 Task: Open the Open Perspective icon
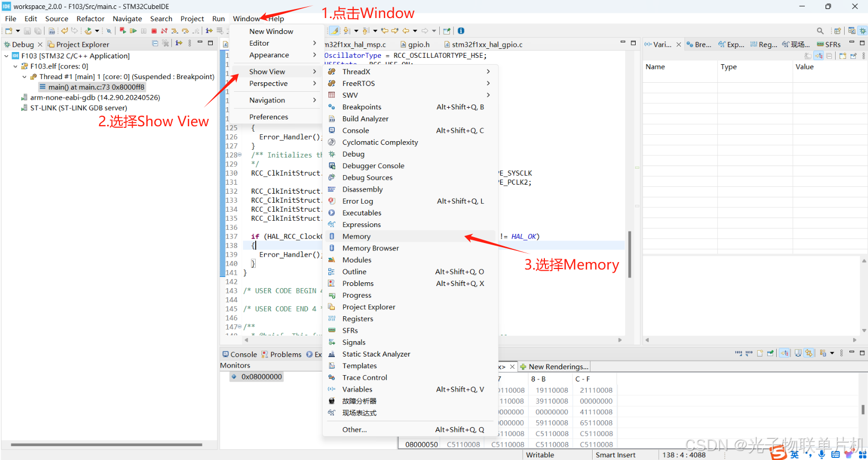pos(837,31)
